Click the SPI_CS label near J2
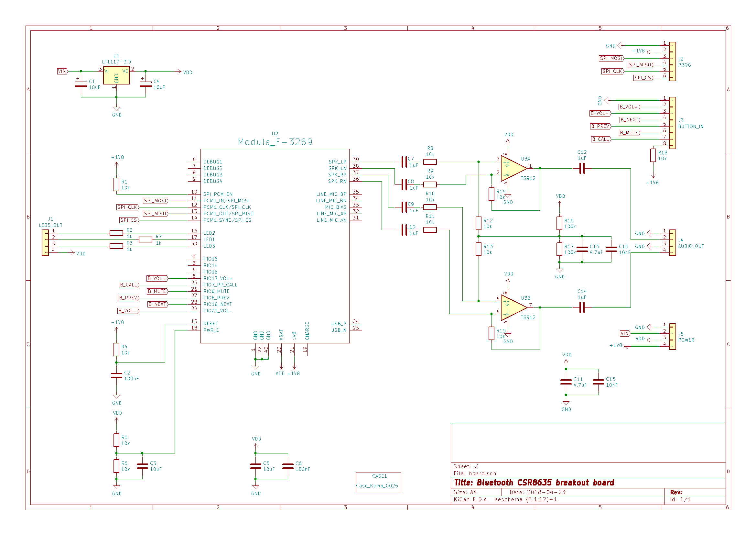This screenshot has width=756, height=535. pos(643,78)
